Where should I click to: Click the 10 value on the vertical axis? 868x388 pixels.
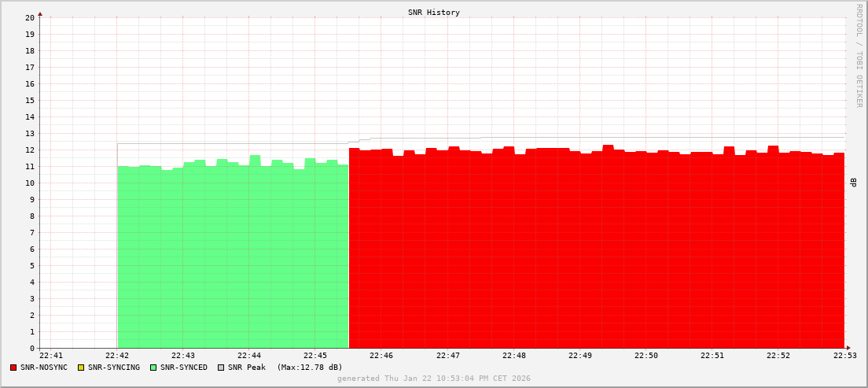click(x=30, y=183)
